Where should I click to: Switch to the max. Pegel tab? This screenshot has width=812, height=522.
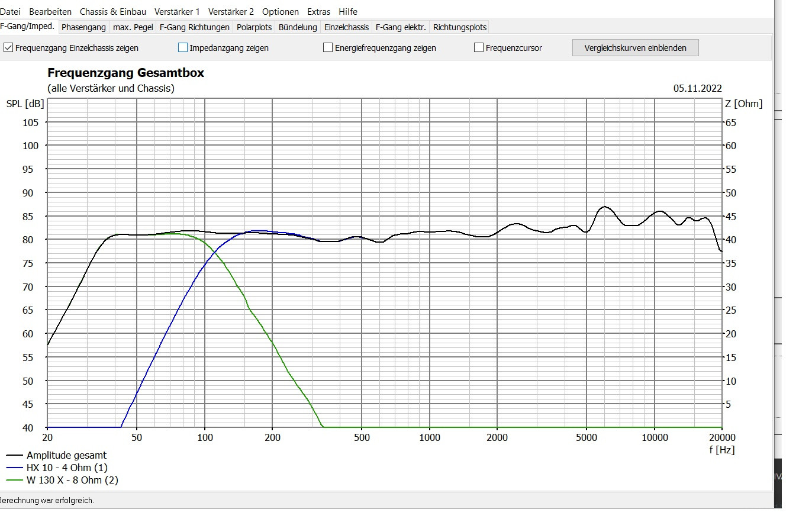tap(133, 27)
